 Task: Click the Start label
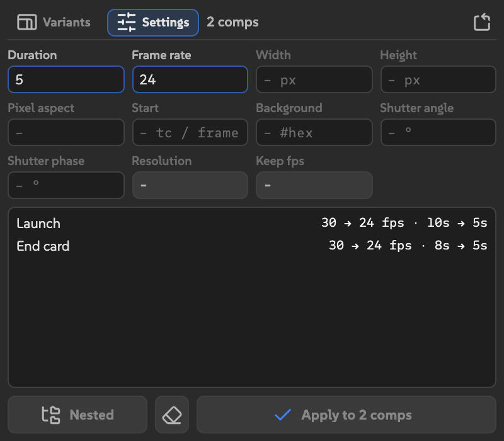tap(146, 108)
